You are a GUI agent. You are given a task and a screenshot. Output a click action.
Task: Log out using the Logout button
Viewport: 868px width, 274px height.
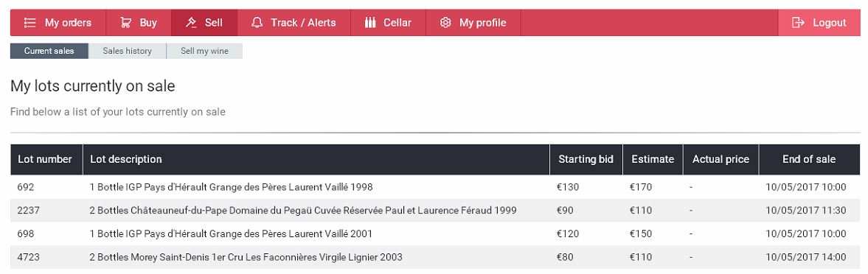point(819,23)
